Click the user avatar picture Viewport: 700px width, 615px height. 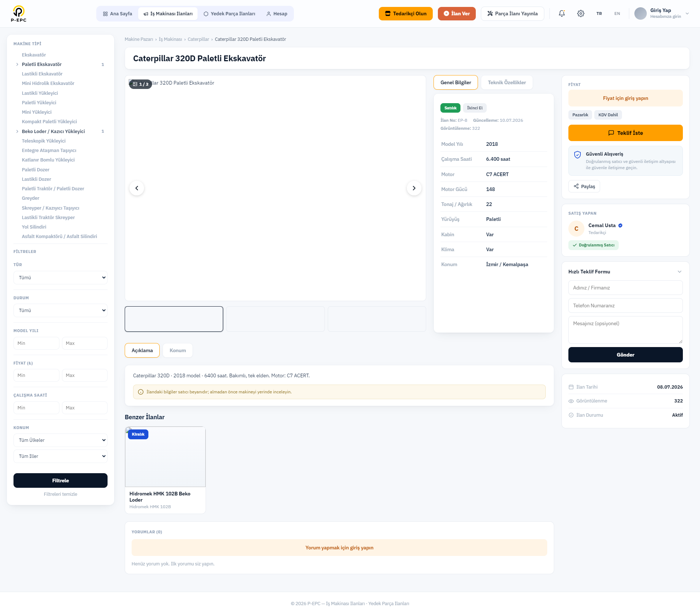641,13
